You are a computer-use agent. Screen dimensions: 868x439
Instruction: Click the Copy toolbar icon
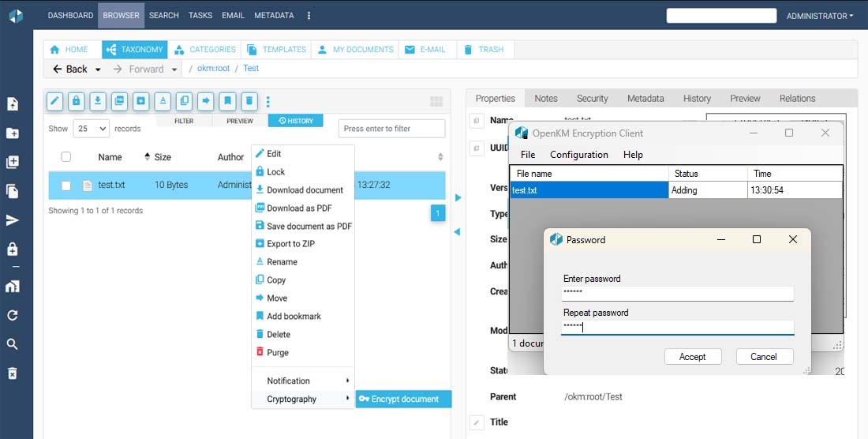click(x=184, y=101)
